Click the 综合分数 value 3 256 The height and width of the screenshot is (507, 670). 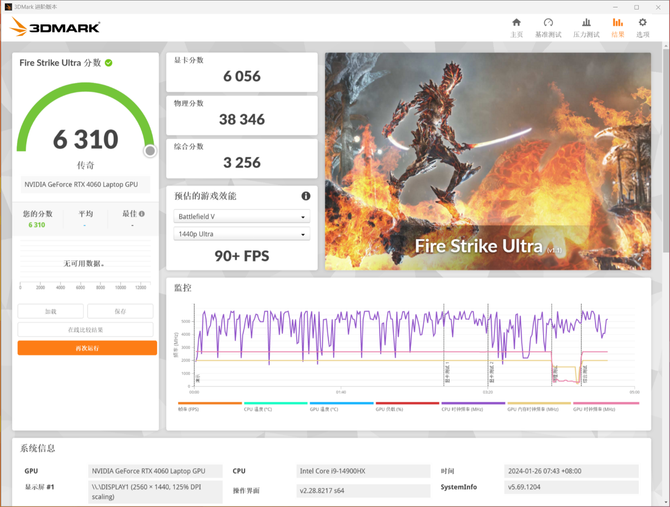tap(242, 162)
